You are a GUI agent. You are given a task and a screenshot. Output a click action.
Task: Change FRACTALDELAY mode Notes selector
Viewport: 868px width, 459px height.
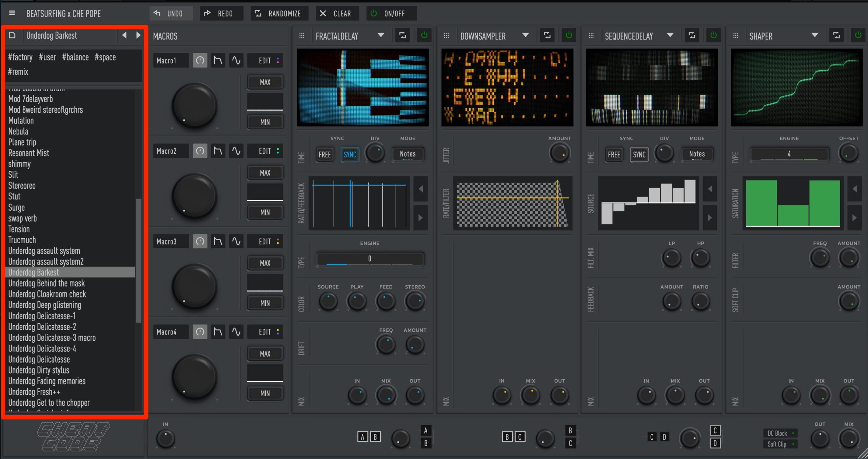coord(408,154)
